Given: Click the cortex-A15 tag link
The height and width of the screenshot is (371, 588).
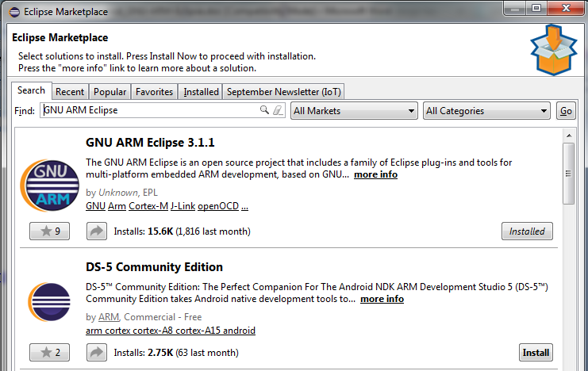Looking at the screenshot, I should (198, 331).
